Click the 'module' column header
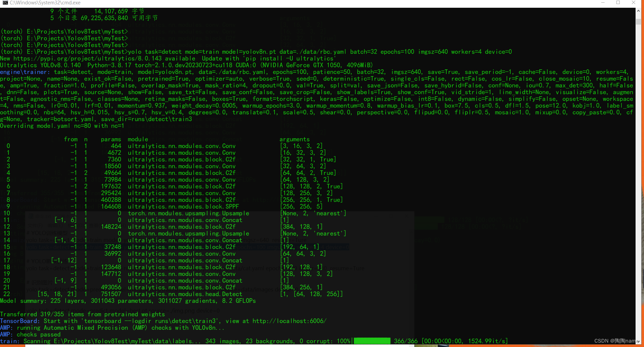The height and width of the screenshot is (347, 644). tap(138, 139)
